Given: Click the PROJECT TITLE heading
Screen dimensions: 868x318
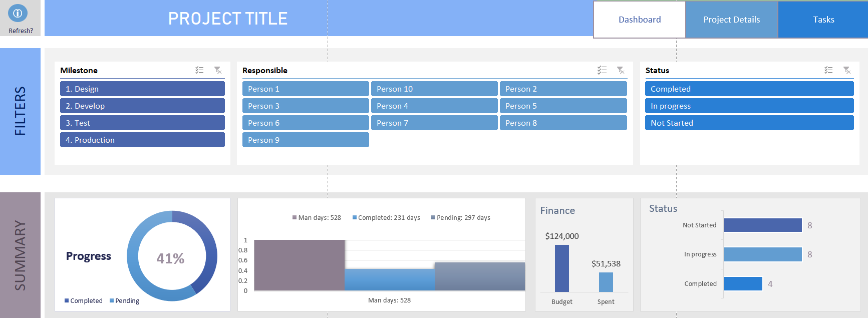Looking at the screenshot, I should [228, 19].
